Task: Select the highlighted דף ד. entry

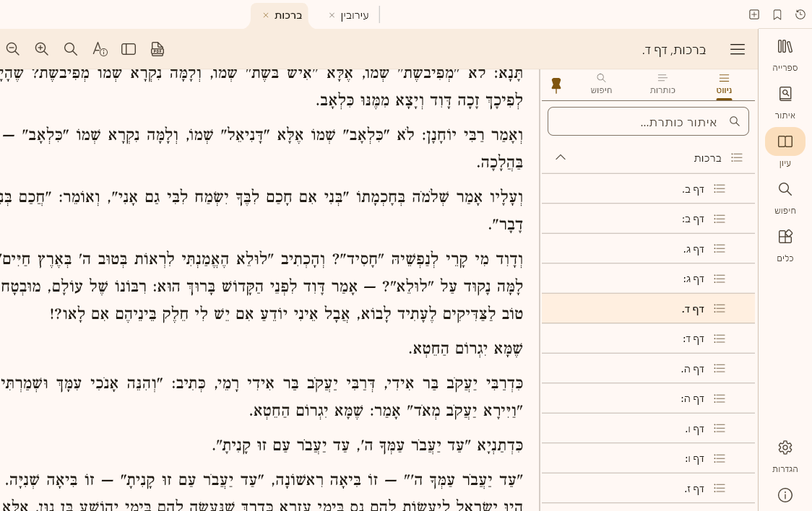Action: click(693, 308)
